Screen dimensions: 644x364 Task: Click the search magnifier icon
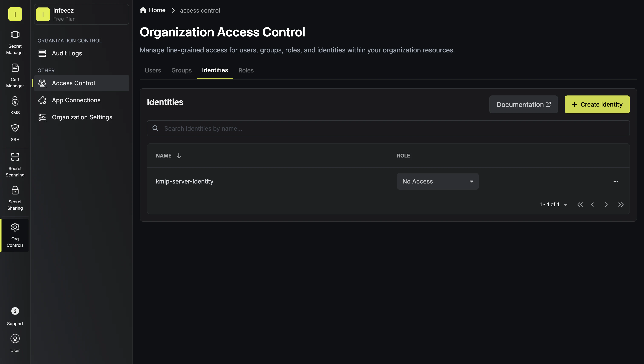[155, 128]
